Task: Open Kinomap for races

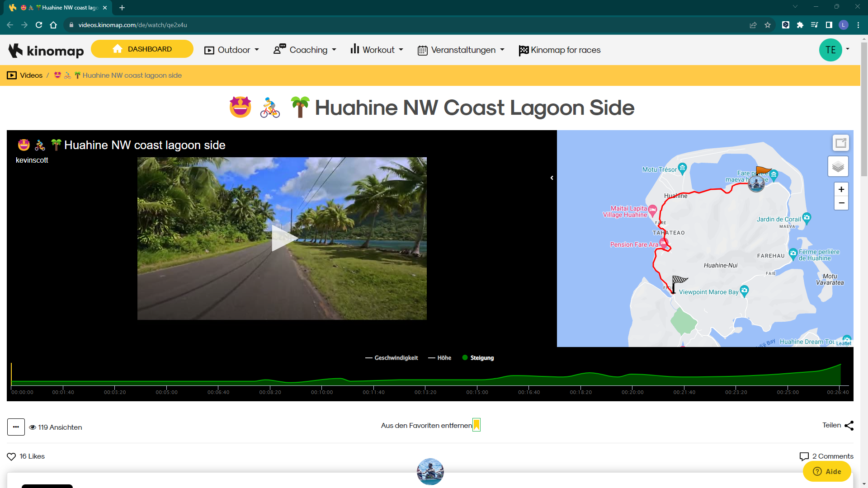Action: [x=560, y=50]
